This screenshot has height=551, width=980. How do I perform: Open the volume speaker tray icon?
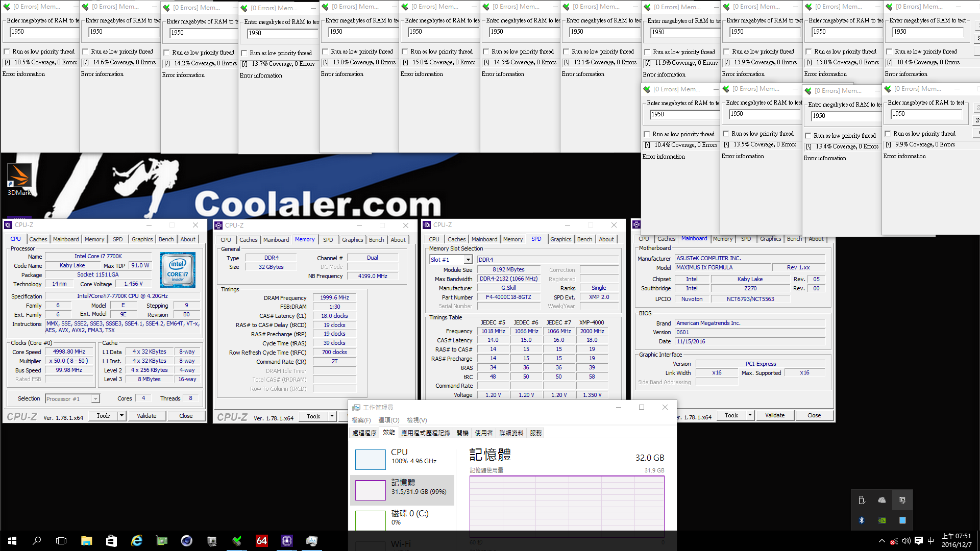pyautogui.click(x=906, y=541)
